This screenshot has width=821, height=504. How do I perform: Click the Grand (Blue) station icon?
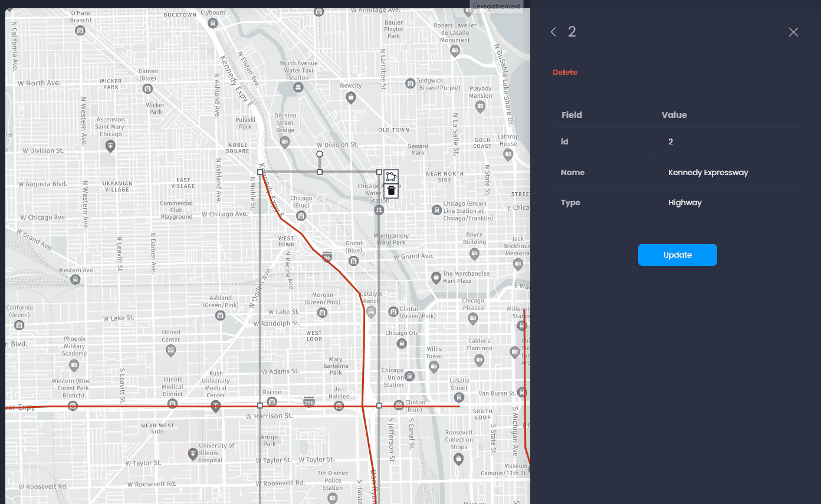[x=353, y=261]
